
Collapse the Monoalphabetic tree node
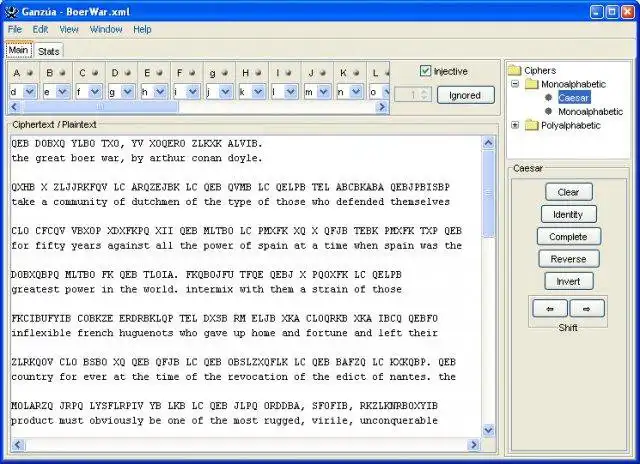515,84
